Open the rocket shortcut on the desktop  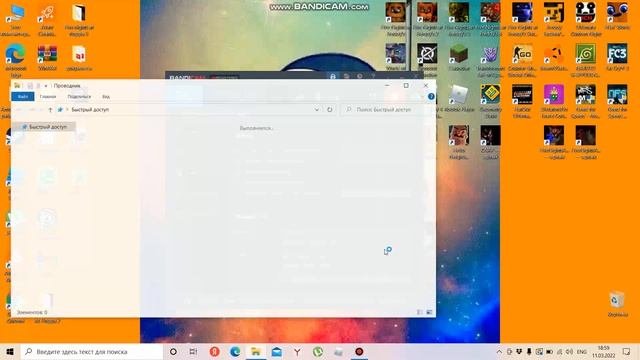click(47, 20)
